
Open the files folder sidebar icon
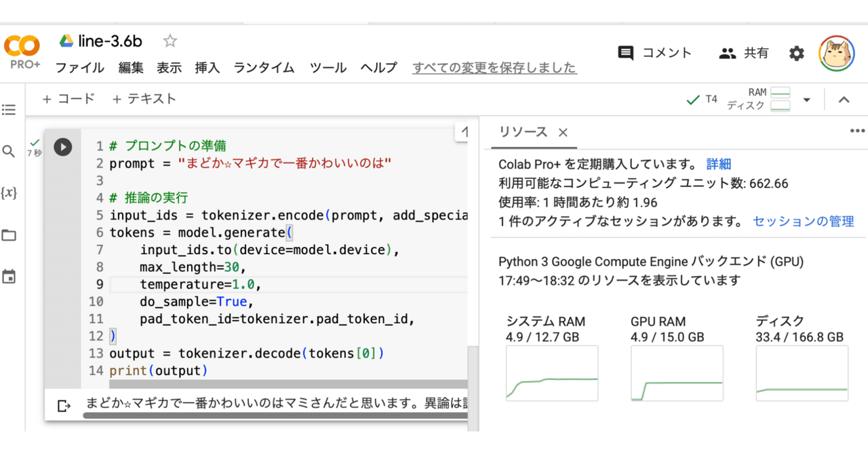[x=9, y=236]
